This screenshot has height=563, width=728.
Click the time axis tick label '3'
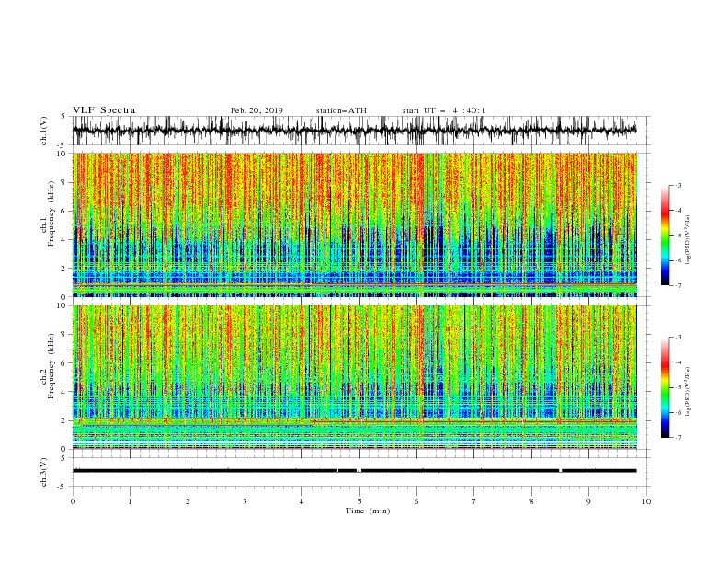(x=245, y=501)
